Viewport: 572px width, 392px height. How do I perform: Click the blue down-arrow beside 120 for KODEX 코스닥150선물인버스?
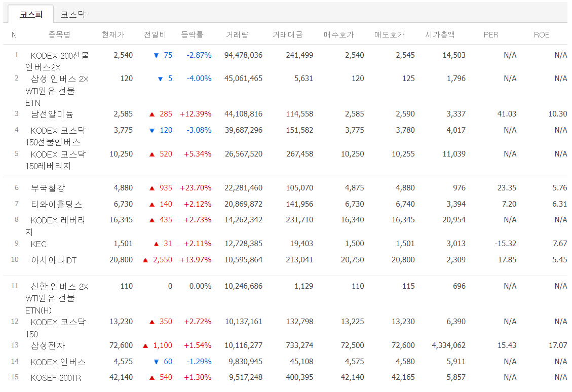click(152, 131)
